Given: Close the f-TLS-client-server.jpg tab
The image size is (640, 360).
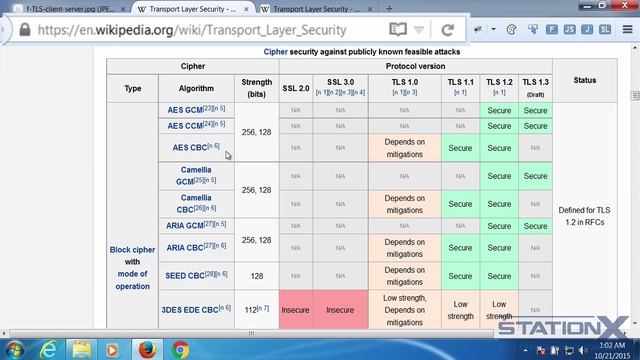Looking at the screenshot, I should point(123,9).
